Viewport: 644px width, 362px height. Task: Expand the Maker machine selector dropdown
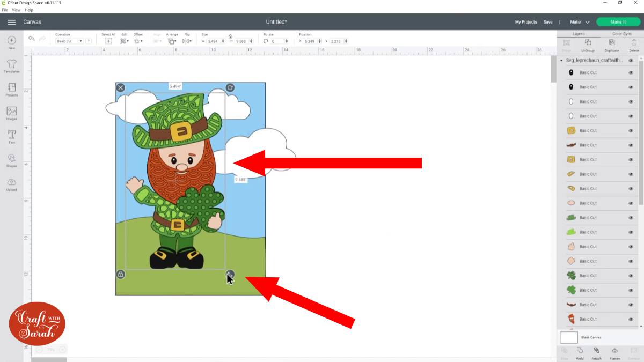[580, 22]
